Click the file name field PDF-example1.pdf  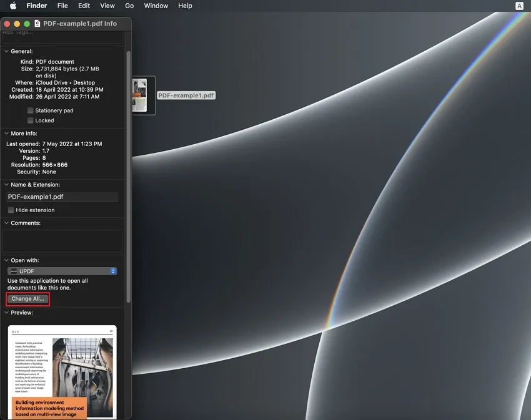click(62, 197)
